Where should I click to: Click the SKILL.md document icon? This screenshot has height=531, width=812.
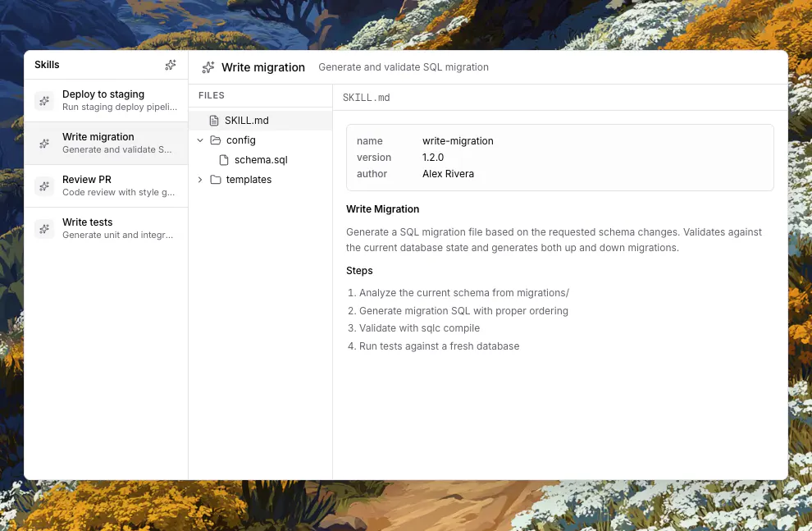(214, 121)
